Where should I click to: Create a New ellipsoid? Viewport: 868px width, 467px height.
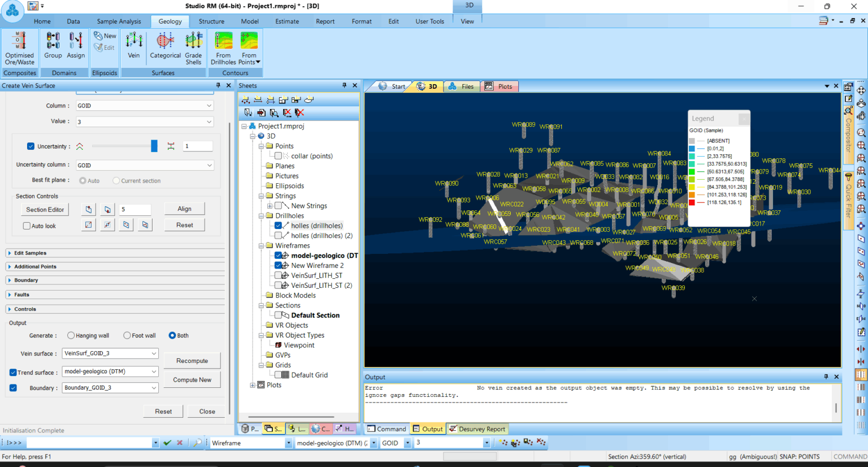click(105, 36)
